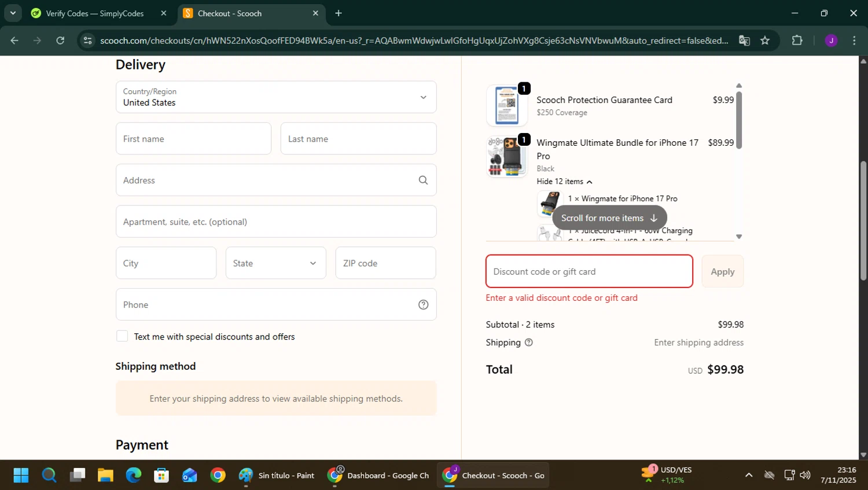Click the order summary scroll up arrow
This screenshot has height=490, width=868.
(738, 86)
